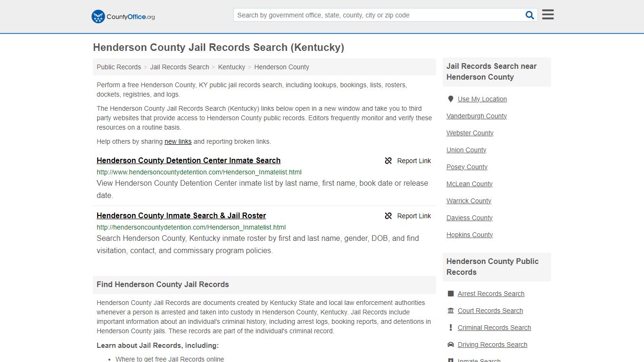The height and width of the screenshot is (362, 644).
Task: Click Henderson County Public Records heading
Action: [493, 267]
